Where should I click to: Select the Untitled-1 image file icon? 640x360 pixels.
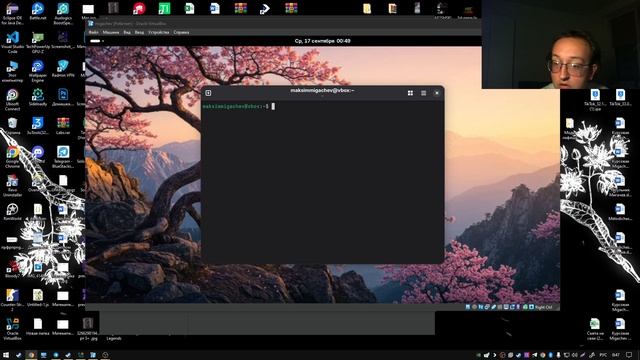pos(38,298)
